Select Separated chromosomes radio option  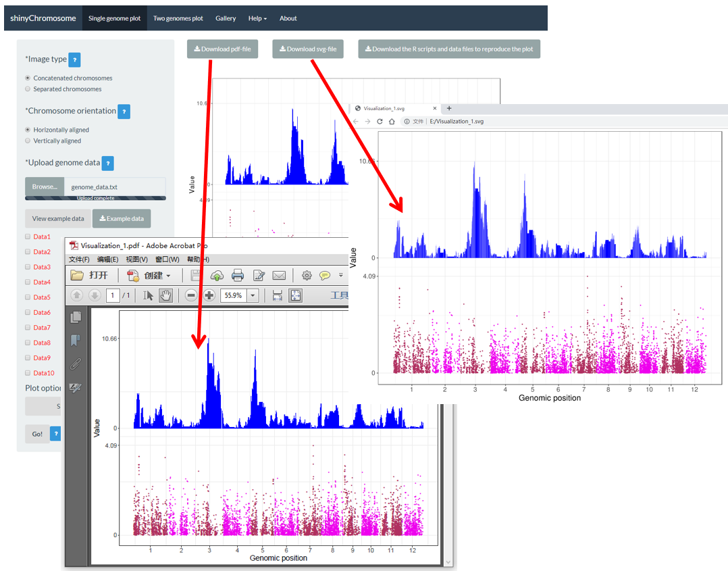pos(28,89)
